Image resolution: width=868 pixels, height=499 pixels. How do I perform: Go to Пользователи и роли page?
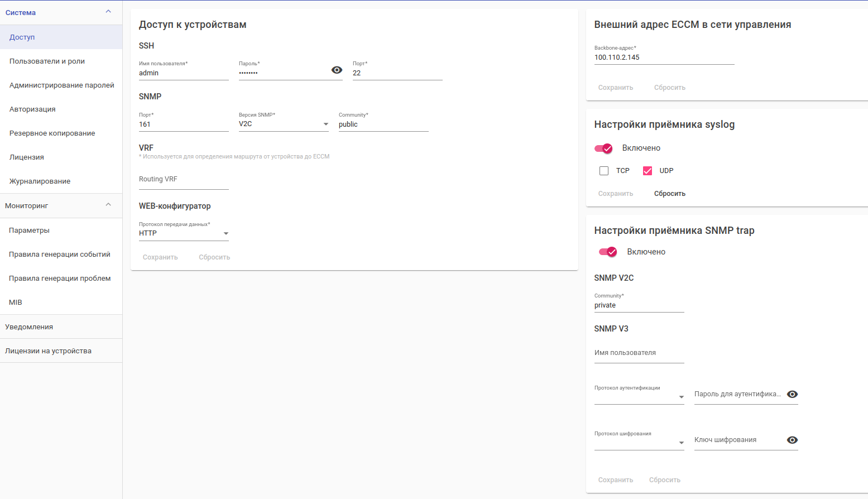(47, 61)
